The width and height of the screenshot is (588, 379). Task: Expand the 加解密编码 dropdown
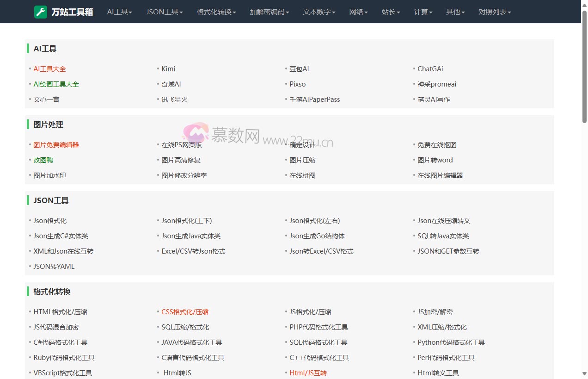point(269,12)
